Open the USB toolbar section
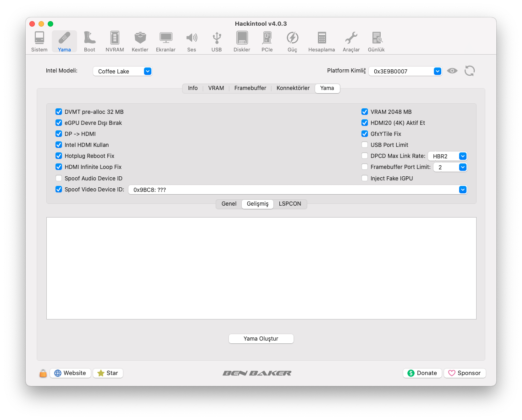The image size is (522, 420). [x=217, y=41]
